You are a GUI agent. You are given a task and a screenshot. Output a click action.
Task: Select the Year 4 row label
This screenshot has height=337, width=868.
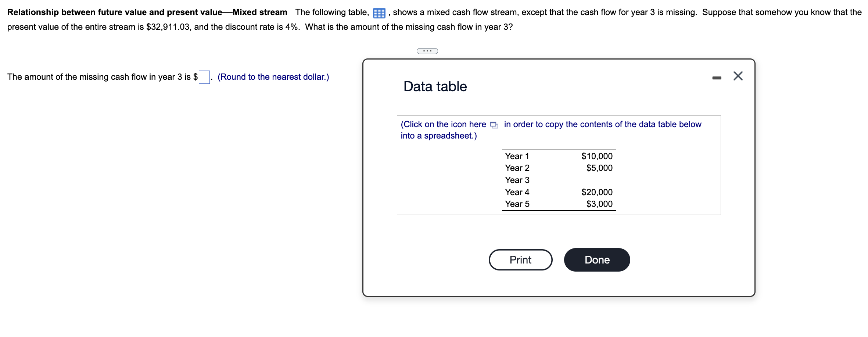(517, 192)
